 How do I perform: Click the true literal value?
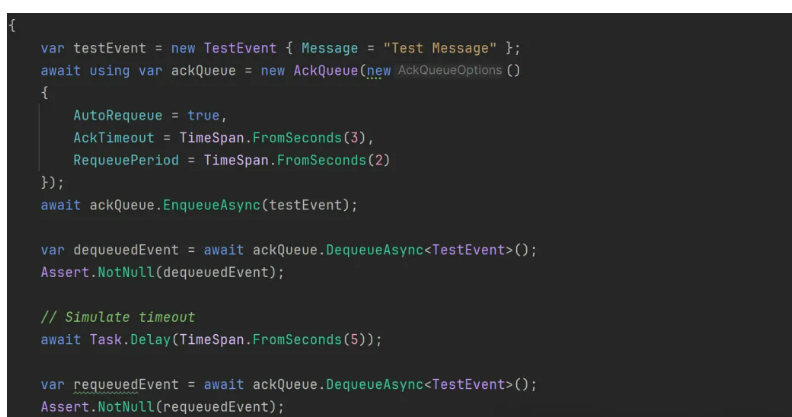pyautogui.click(x=203, y=116)
